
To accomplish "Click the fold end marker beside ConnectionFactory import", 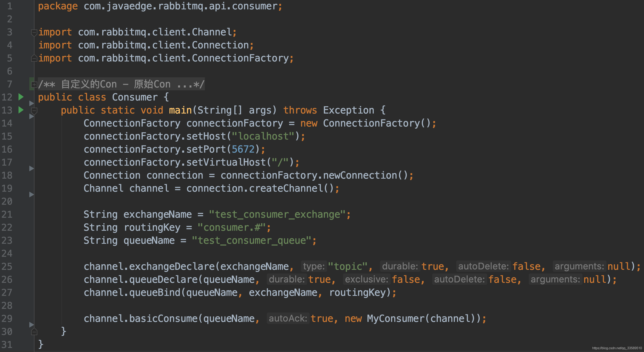I will coord(34,58).
